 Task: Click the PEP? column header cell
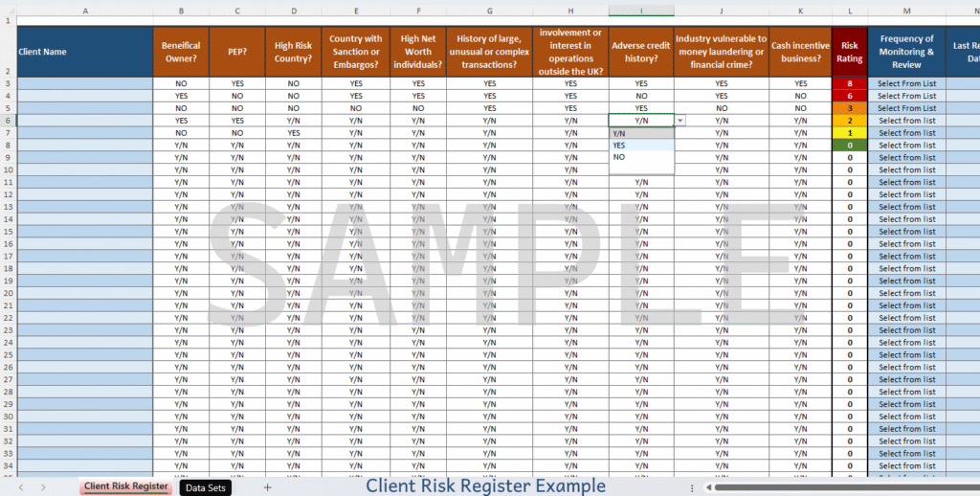(x=237, y=52)
